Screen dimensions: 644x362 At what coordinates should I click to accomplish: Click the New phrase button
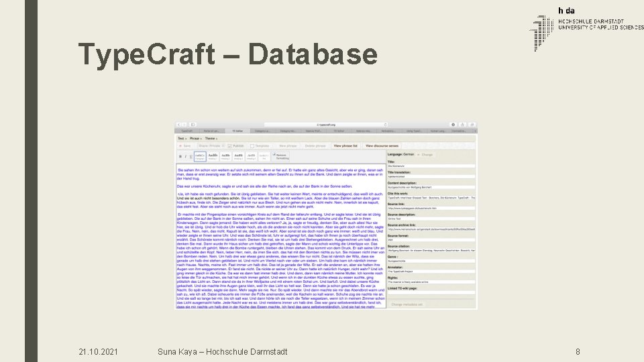(288, 145)
